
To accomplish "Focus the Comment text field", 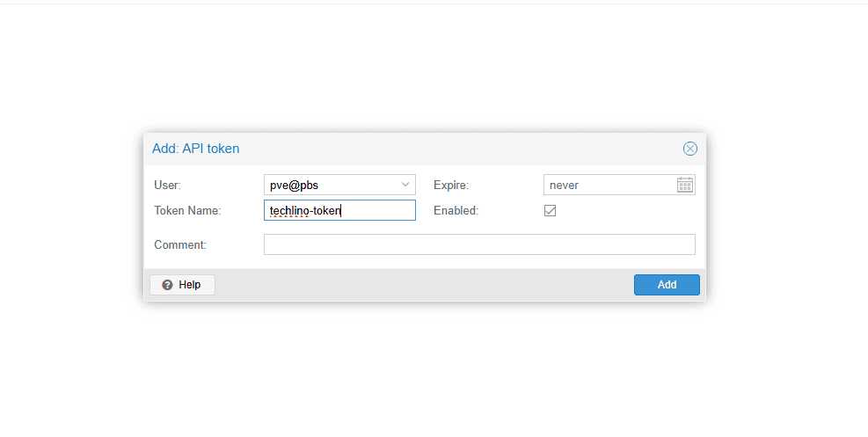I will 479,244.
